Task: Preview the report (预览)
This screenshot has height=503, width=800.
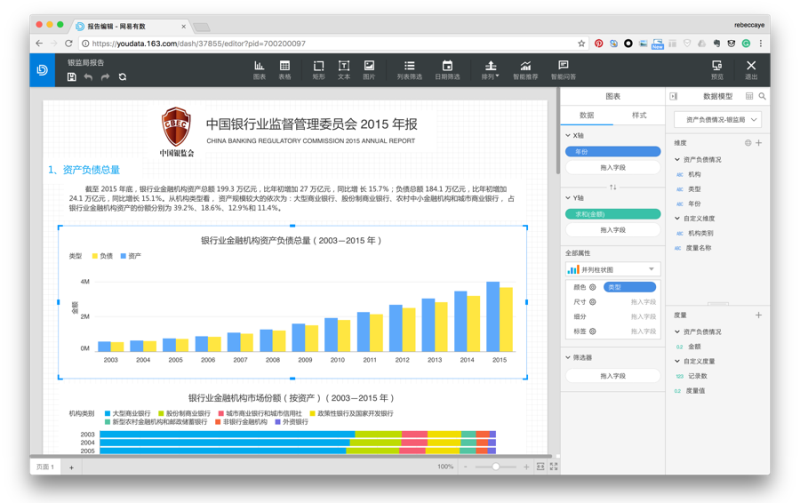Action: coord(717,70)
